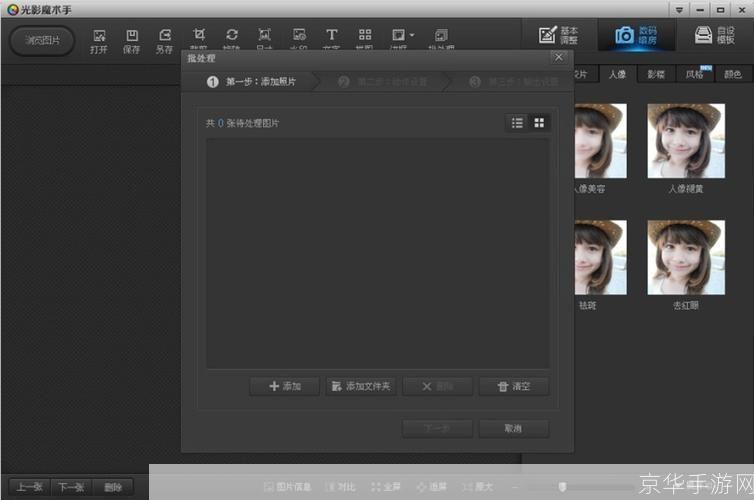This screenshot has width=754, height=500.
Task: Select the 风格 effects sub-tab
Action: pos(694,74)
